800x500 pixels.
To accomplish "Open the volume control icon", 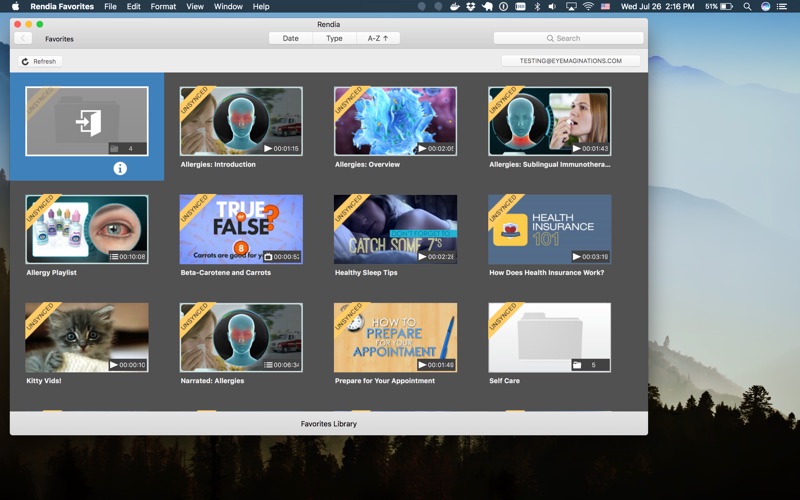I will pyautogui.click(x=553, y=7).
